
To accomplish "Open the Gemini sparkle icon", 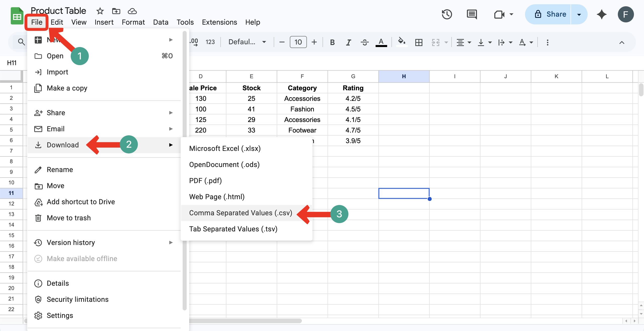I will 602,14.
